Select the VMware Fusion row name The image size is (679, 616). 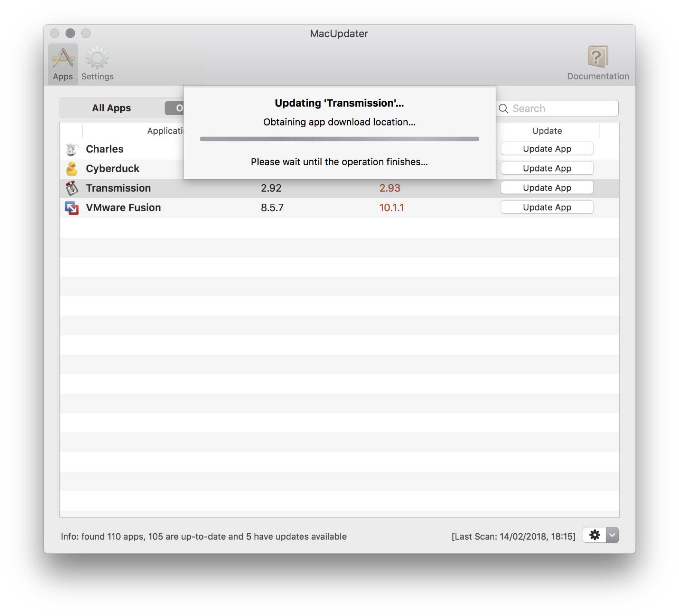(123, 207)
